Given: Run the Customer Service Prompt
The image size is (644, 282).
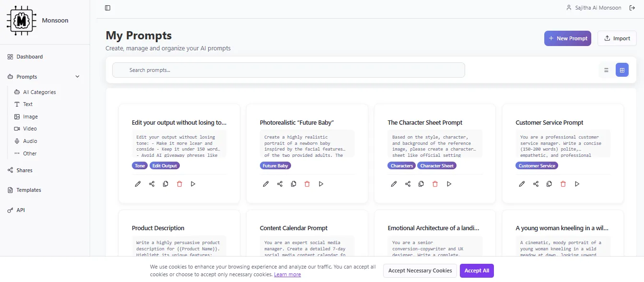Looking at the screenshot, I should (577, 184).
